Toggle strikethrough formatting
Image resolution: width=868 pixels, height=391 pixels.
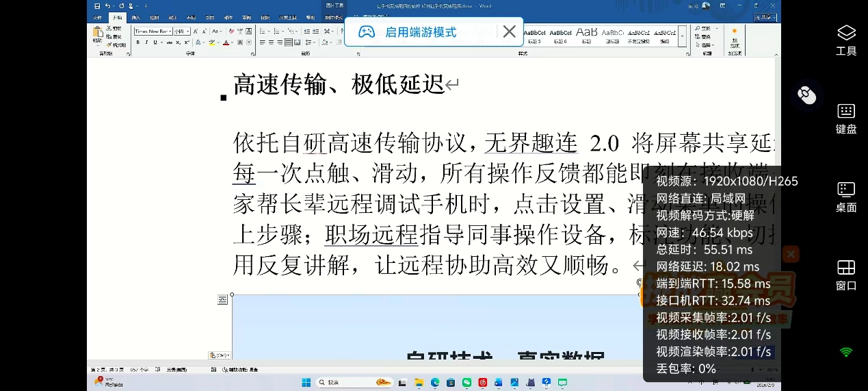coord(170,42)
